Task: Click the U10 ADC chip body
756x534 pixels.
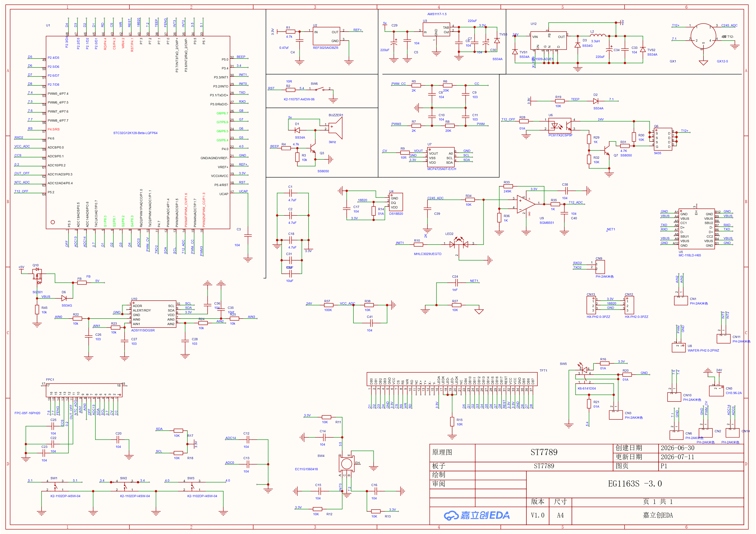Action: point(153,314)
